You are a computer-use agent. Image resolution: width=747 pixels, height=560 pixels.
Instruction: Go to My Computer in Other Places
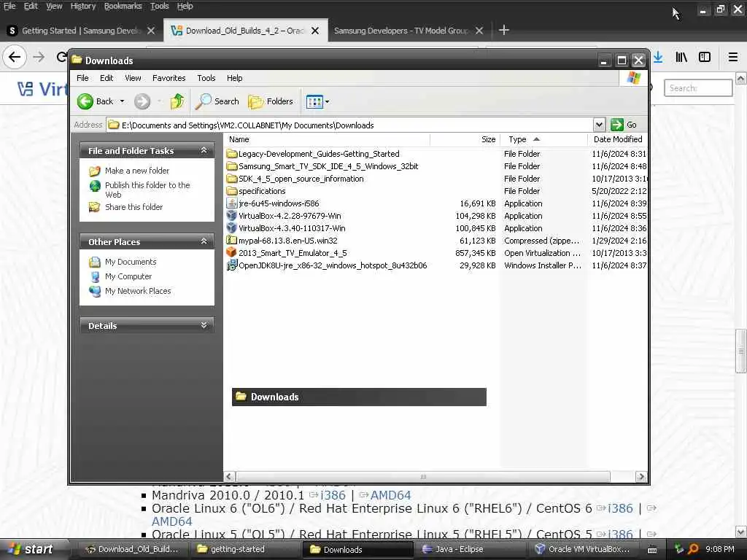[128, 276]
